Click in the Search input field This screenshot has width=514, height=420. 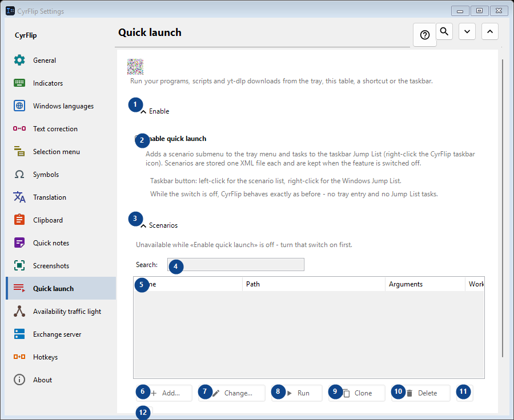[236, 265]
